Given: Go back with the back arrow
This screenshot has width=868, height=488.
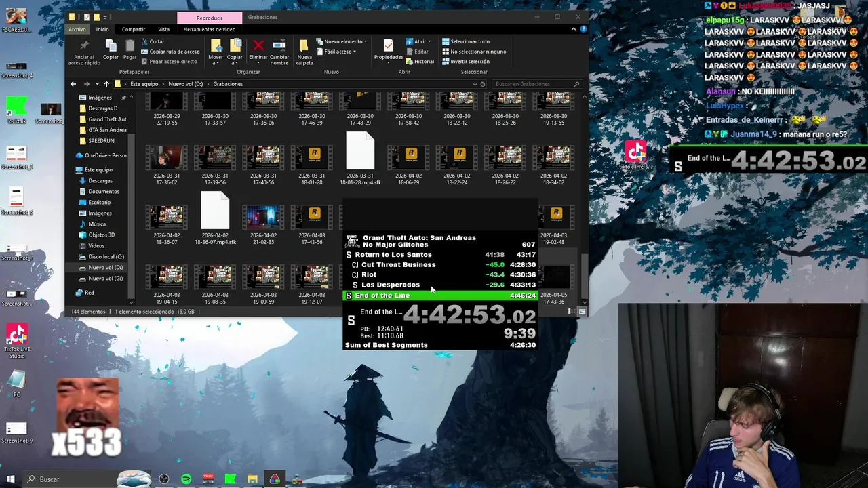Looking at the screenshot, I should [73, 84].
